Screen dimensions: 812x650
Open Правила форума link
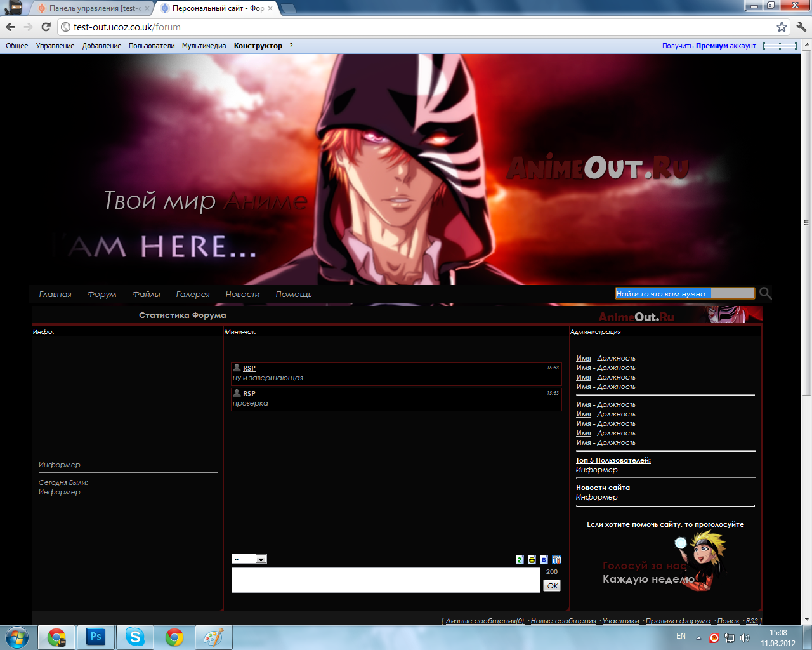(x=678, y=621)
